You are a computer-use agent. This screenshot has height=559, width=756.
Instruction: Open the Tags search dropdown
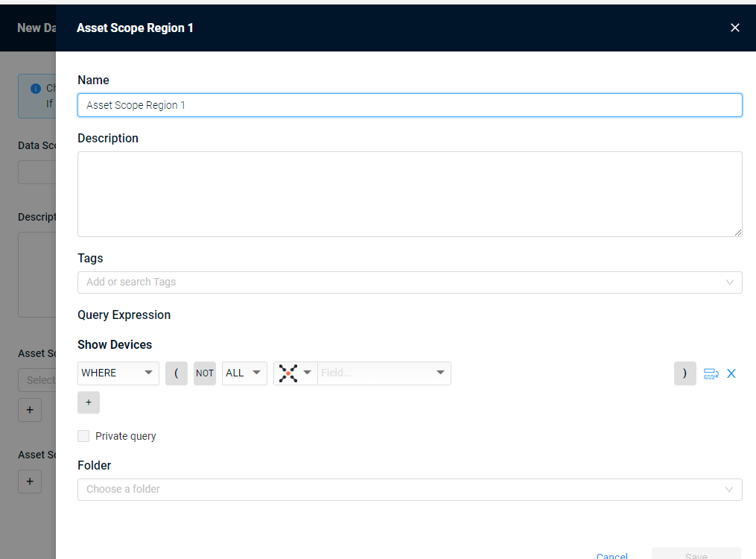coord(410,282)
